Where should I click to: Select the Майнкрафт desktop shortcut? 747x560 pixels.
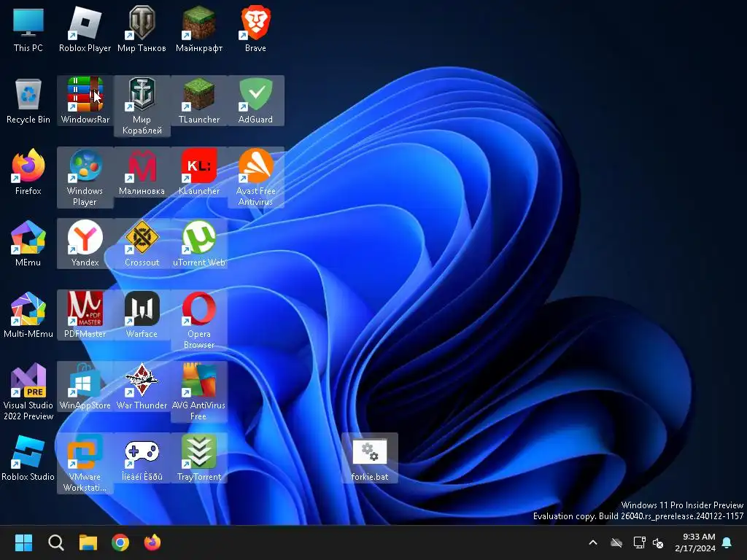[198, 29]
